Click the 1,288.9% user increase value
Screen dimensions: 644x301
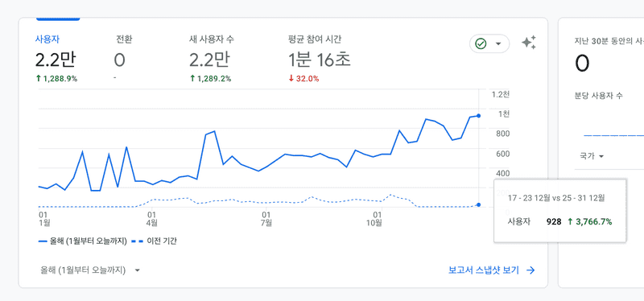tap(56, 79)
